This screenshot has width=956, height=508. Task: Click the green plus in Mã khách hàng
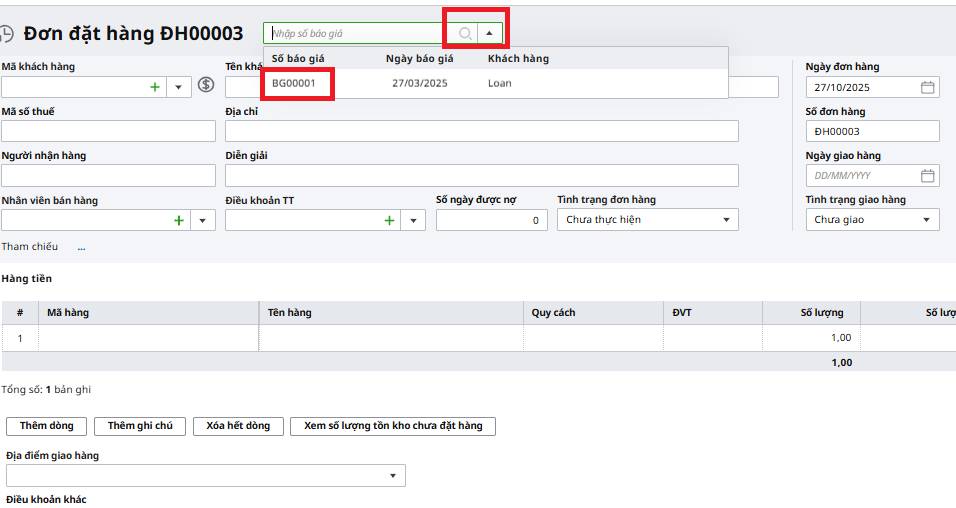click(155, 87)
